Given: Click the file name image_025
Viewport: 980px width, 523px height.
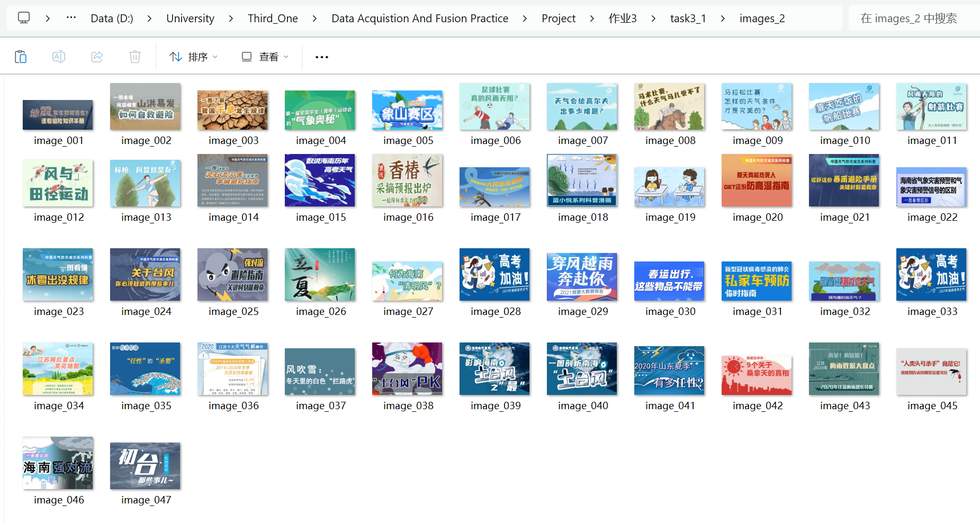Looking at the screenshot, I should coord(233,312).
